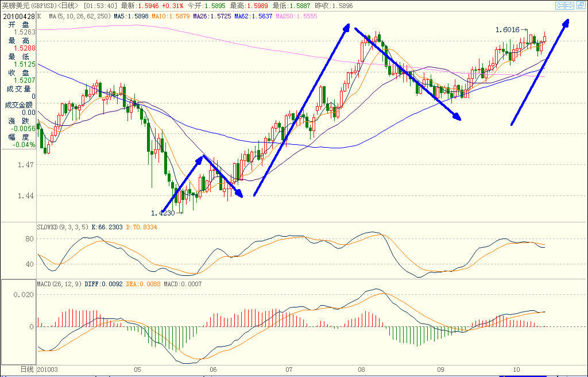Click the 最低:1.5887 low value in header
The height and width of the screenshot is (377, 588).
(x=291, y=6)
